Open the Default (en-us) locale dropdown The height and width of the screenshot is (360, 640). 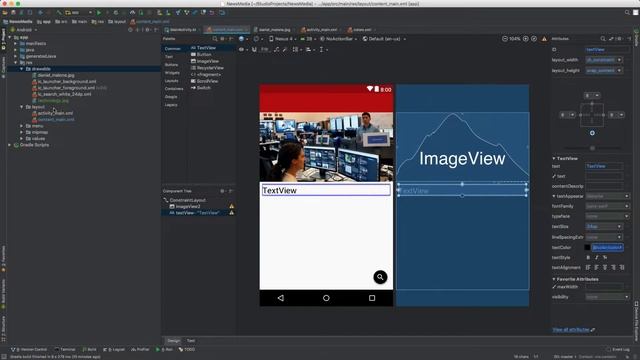384,39
